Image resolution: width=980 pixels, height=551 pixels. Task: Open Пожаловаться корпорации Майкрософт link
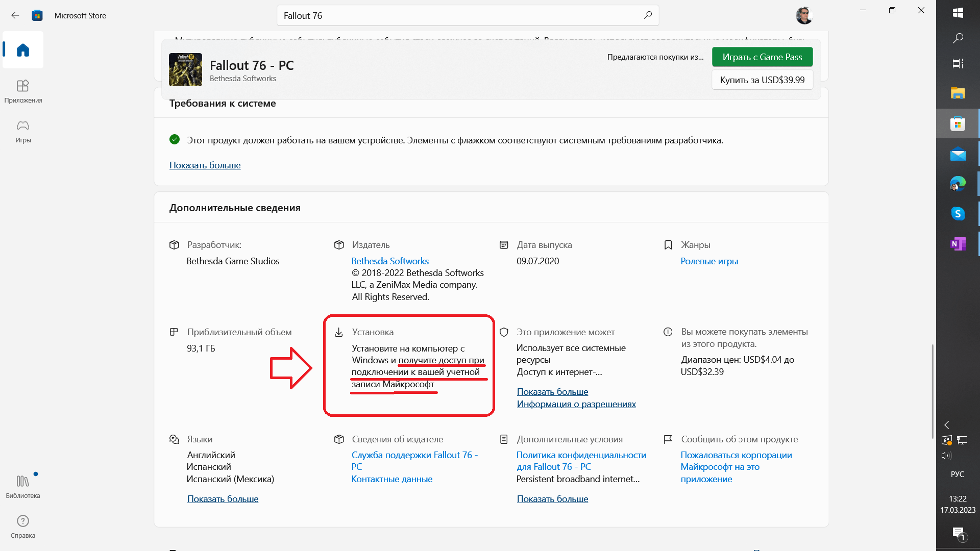click(x=736, y=467)
